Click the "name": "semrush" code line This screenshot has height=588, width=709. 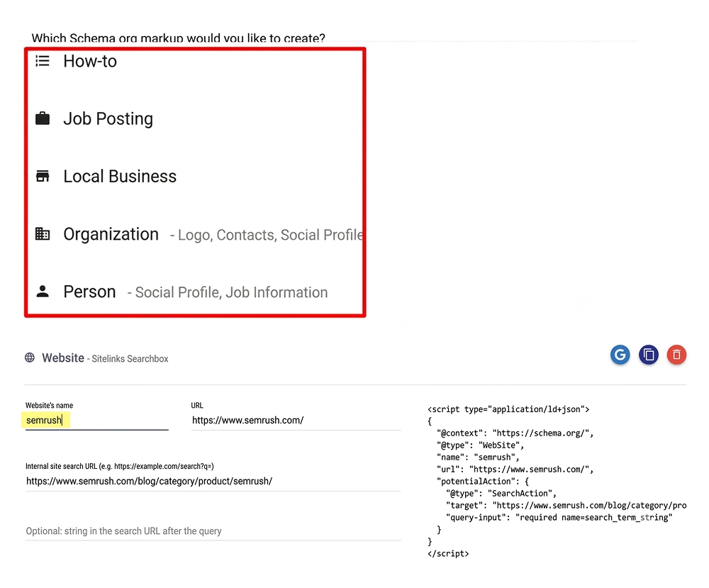coord(478,457)
